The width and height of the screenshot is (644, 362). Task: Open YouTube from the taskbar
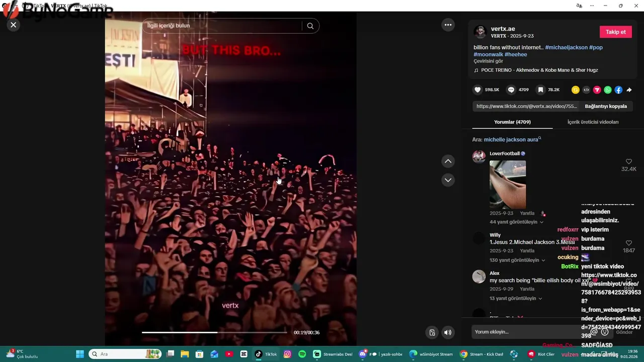(x=229, y=354)
